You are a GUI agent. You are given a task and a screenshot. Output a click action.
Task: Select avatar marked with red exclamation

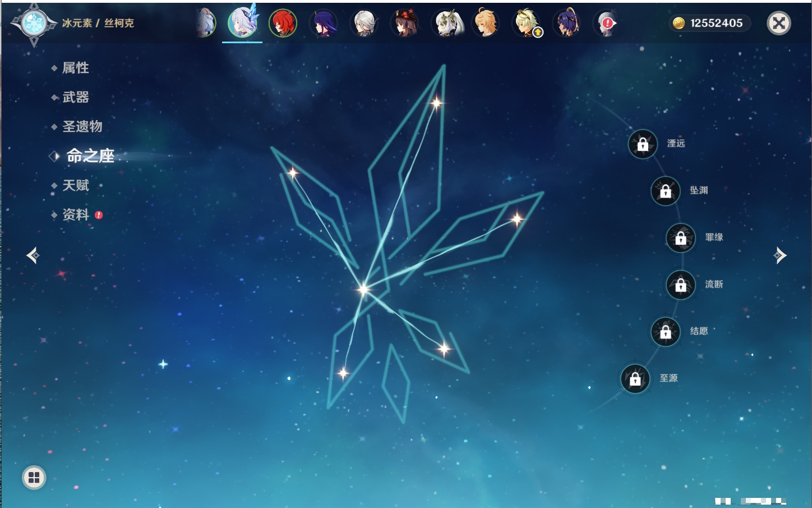[607, 23]
